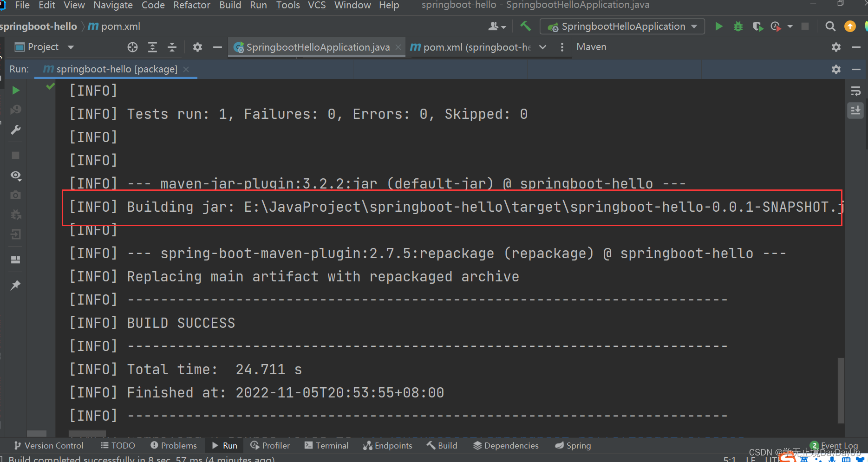This screenshot has height=462, width=868.
Task: Hide the Project panel with the minus icon
Action: tap(217, 47)
